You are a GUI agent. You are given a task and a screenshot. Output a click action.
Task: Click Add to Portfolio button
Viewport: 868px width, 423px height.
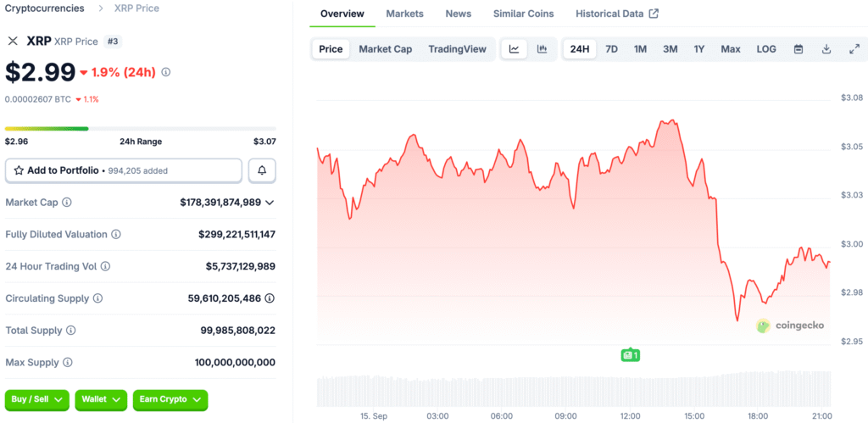[x=124, y=170]
